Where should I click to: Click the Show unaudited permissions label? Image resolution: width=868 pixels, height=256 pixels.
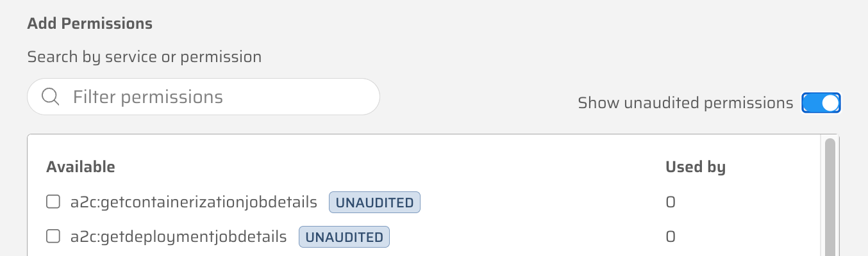[x=685, y=102]
